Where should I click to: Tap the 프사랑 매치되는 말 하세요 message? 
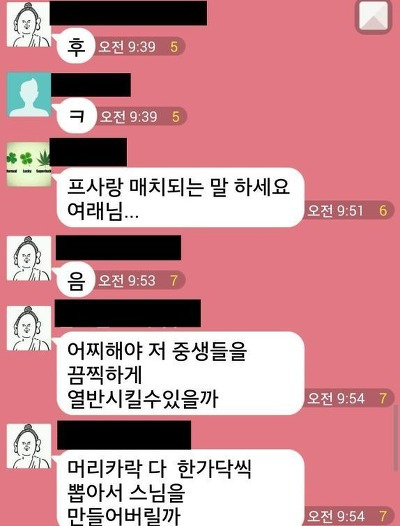coord(181,197)
